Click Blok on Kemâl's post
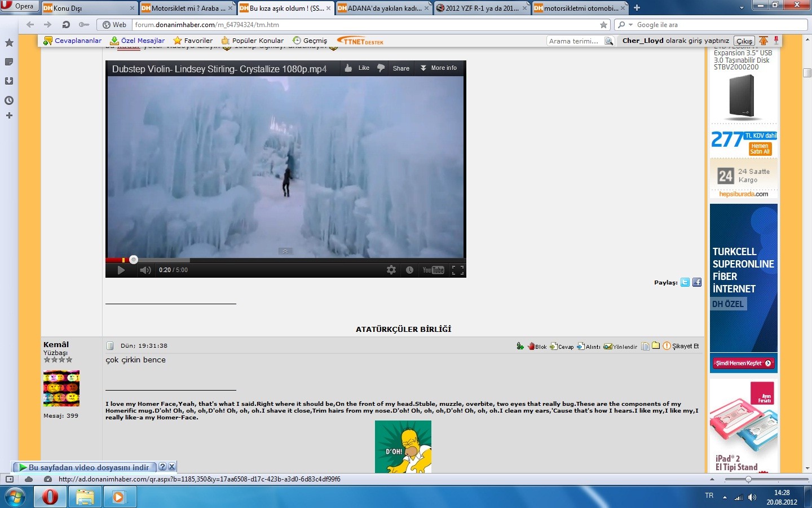 tap(537, 346)
